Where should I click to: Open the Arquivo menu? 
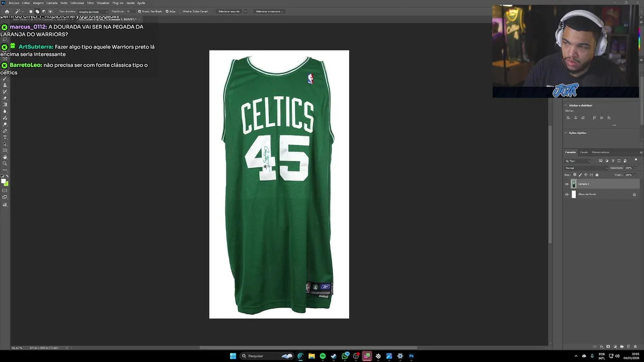pyautogui.click(x=14, y=3)
